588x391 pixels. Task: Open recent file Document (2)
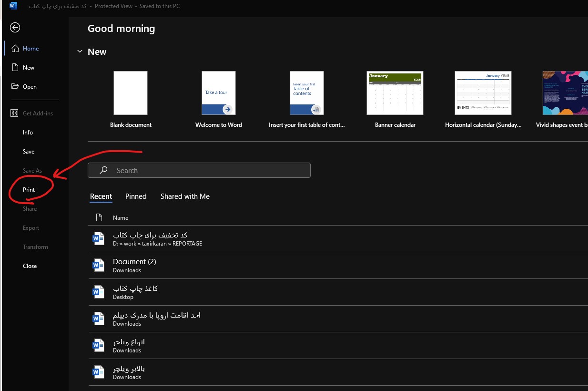click(134, 262)
